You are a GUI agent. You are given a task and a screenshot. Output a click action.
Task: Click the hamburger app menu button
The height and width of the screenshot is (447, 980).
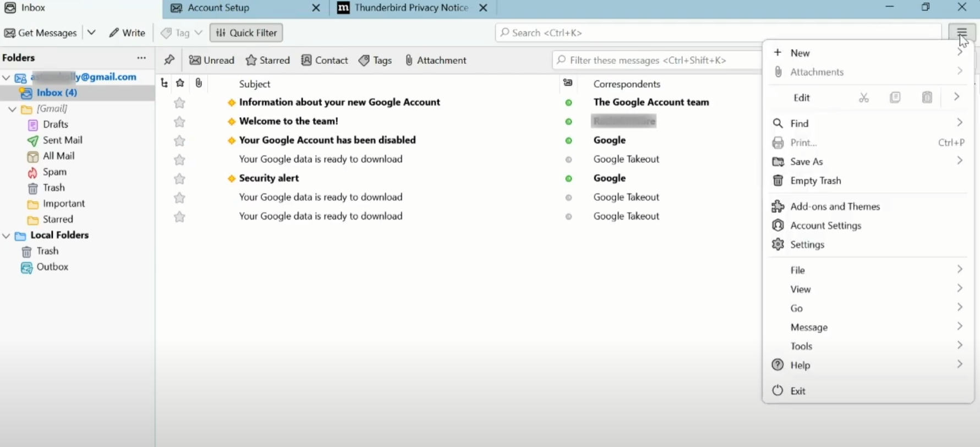coord(961,32)
